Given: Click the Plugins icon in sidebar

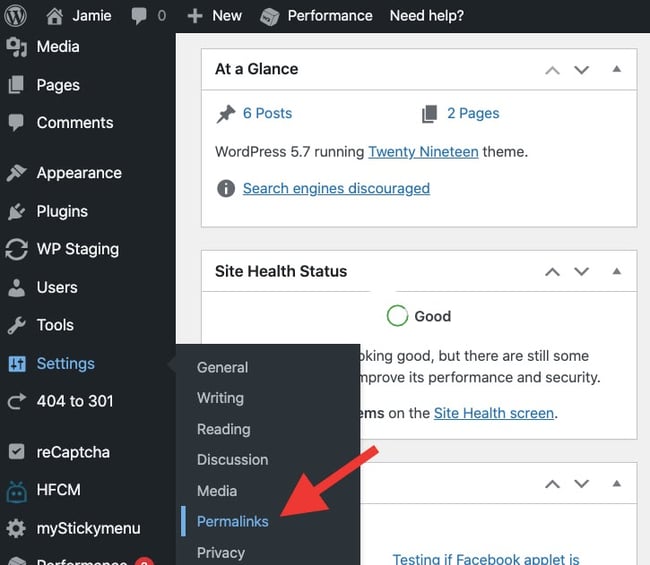Looking at the screenshot, I should coord(16,212).
